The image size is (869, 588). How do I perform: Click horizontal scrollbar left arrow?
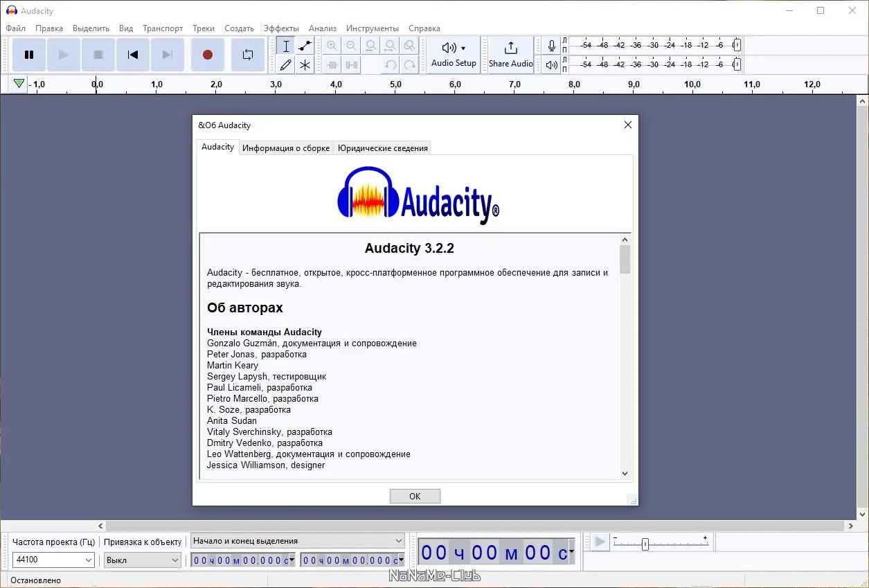click(x=100, y=526)
